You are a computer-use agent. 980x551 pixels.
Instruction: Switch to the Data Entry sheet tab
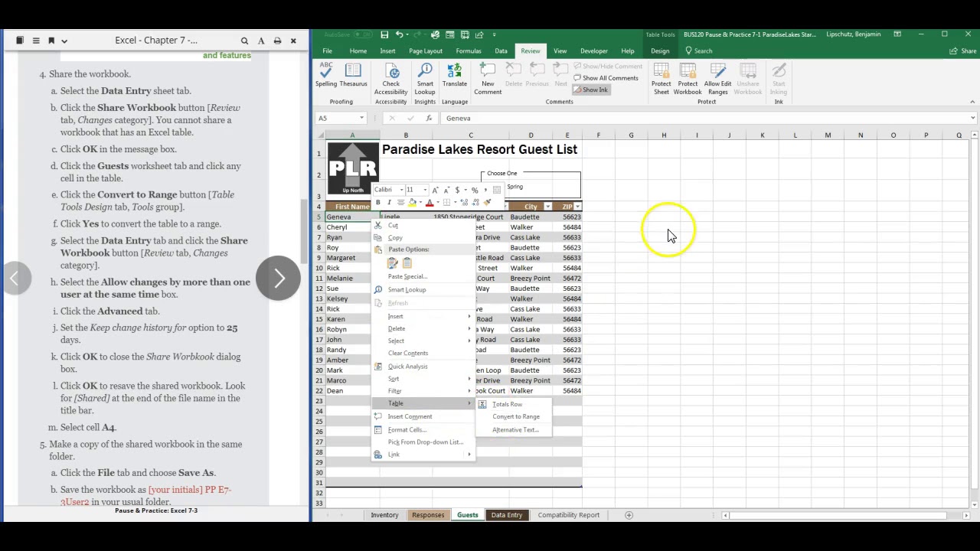tap(507, 515)
